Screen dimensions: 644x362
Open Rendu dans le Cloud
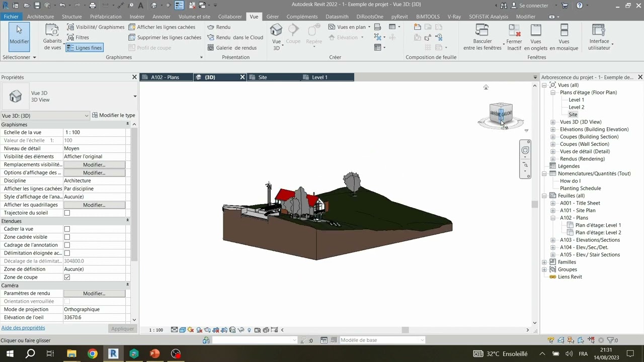pyautogui.click(x=235, y=37)
